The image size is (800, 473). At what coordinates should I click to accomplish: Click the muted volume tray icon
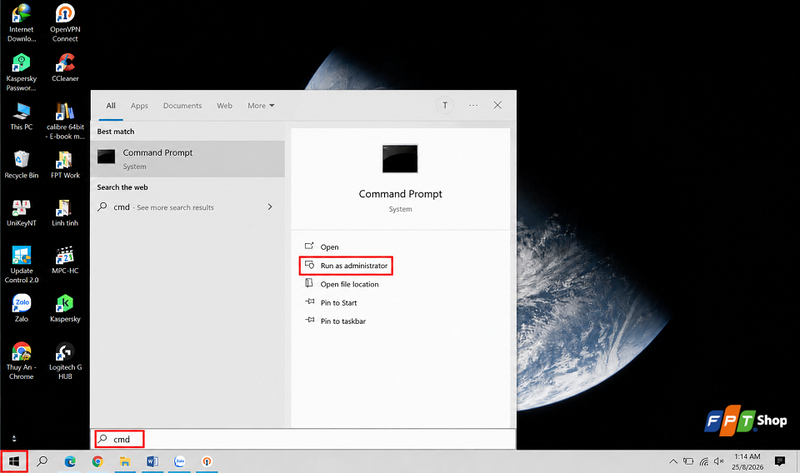click(x=719, y=461)
